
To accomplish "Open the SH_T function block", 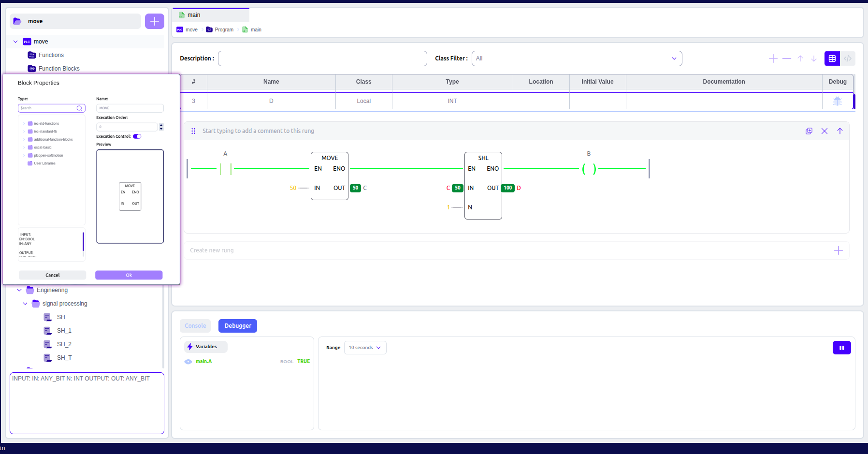I will [x=64, y=358].
